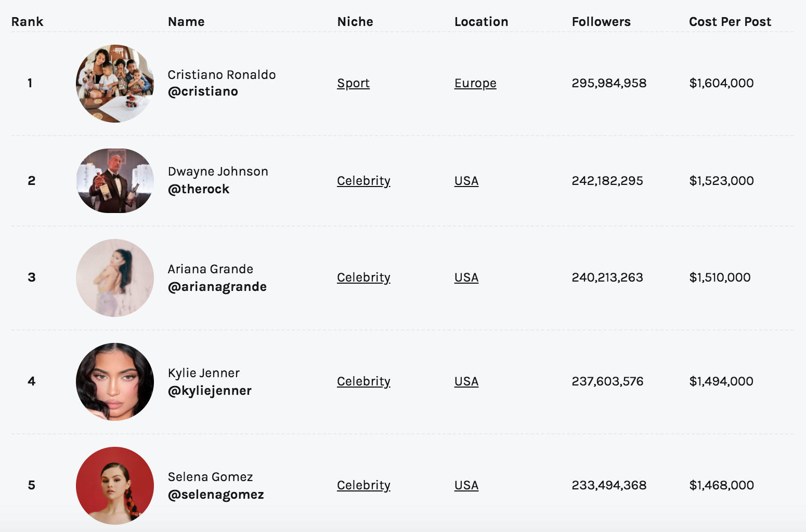Image resolution: width=806 pixels, height=532 pixels.
Task: Click the Cost Per Post column header
Action: pos(730,22)
